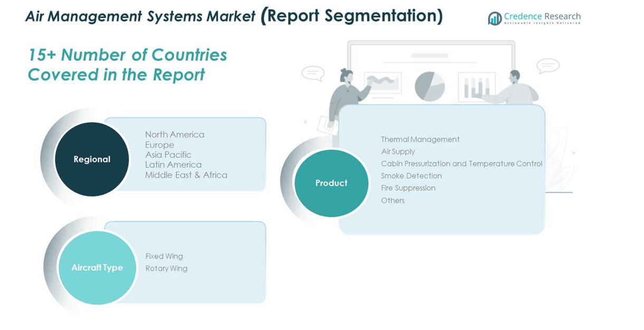Click the right speech bubble icon
Image resolution: width=644 pixels, height=330 pixels.
coord(547,66)
